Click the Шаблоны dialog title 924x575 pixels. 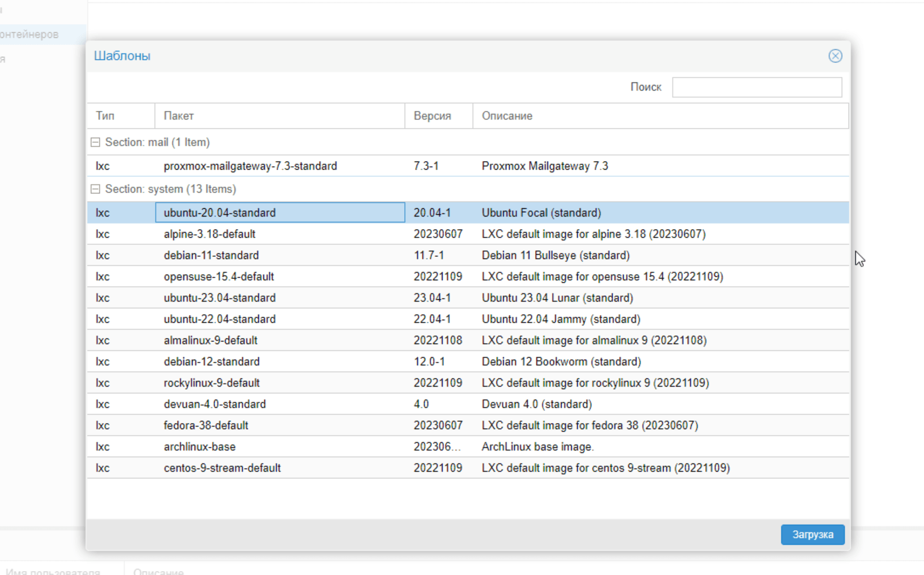pos(122,56)
